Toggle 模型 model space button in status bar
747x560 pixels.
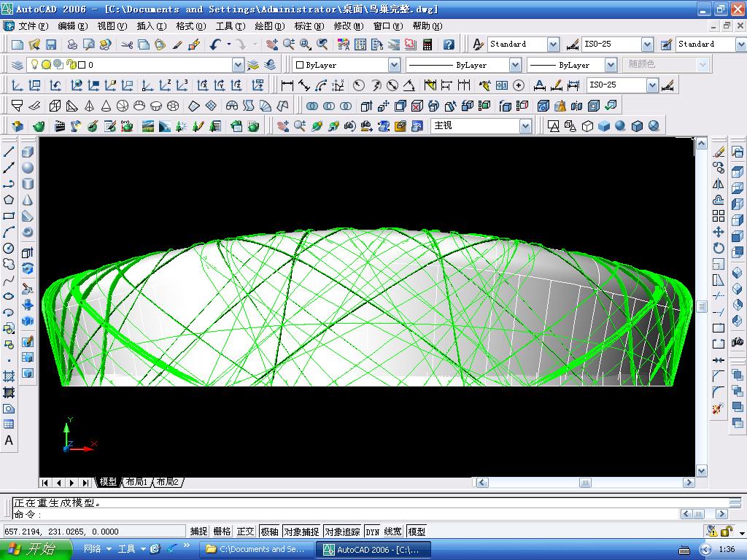(x=417, y=532)
